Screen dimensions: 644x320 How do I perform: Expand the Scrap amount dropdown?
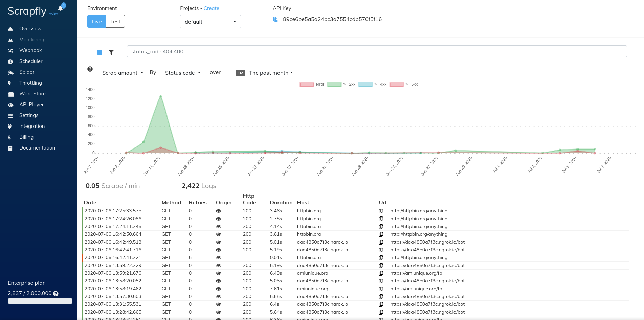123,73
